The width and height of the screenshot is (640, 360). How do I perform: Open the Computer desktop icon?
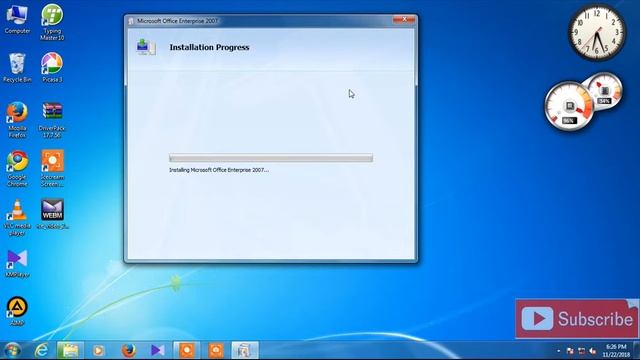pyautogui.click(x=17, y=20)
